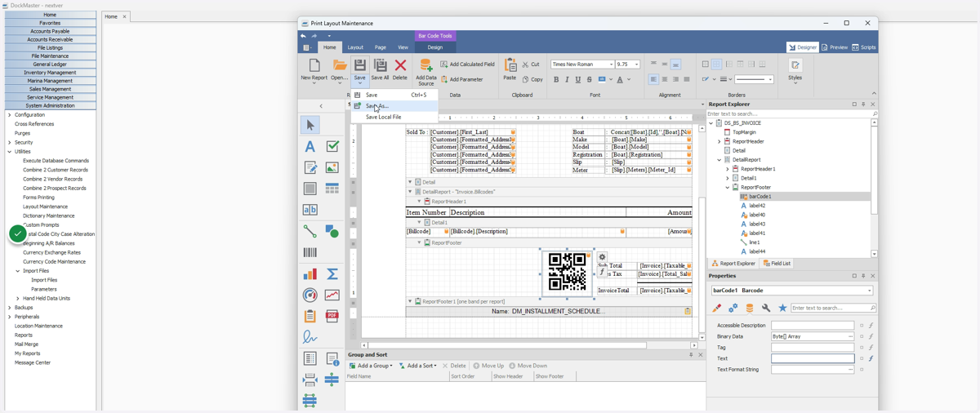
Task: Pick the Shape control in the toolbox
Action: [332, 231]
